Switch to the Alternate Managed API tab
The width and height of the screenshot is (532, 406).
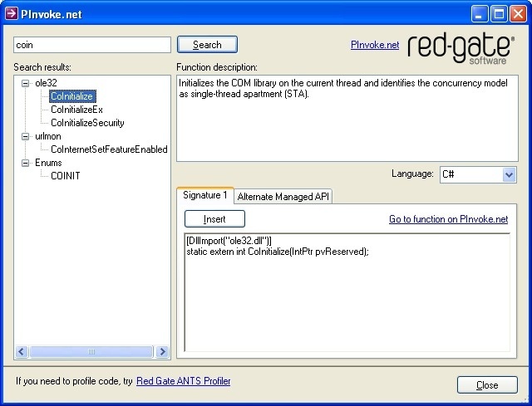click(284, 197)
